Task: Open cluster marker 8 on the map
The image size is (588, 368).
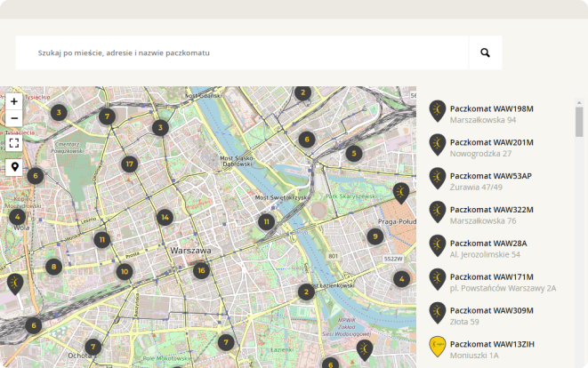Action: (53, 267)
